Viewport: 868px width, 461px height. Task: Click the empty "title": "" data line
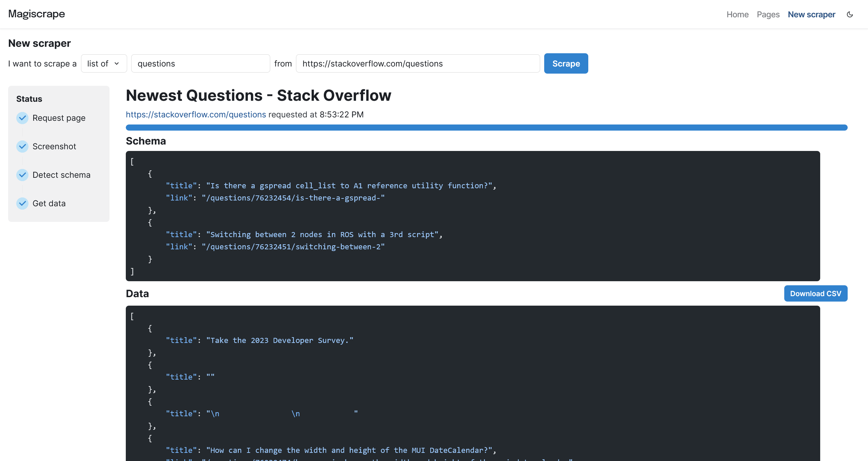(x=190, y=377)
